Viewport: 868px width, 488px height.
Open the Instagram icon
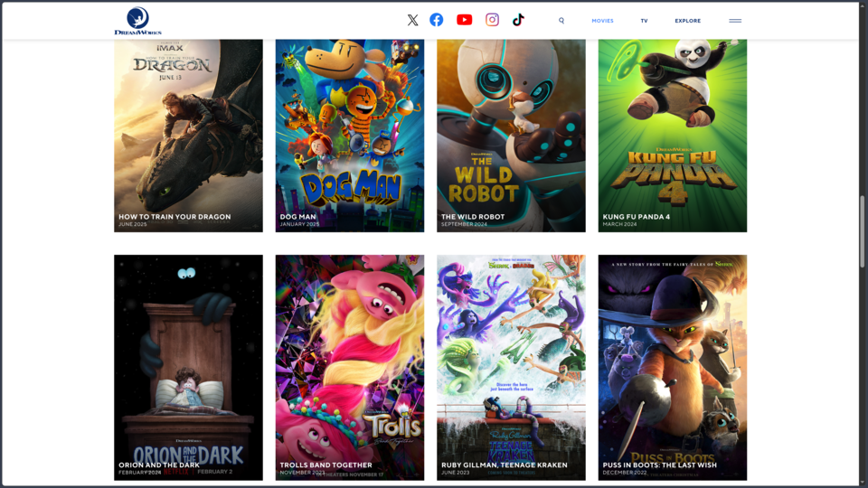492,20
